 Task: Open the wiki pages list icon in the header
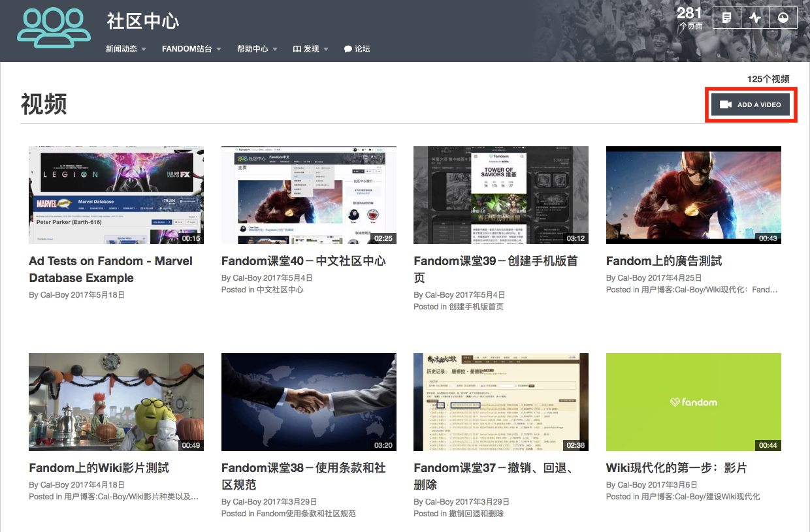[x=726, y=18]
